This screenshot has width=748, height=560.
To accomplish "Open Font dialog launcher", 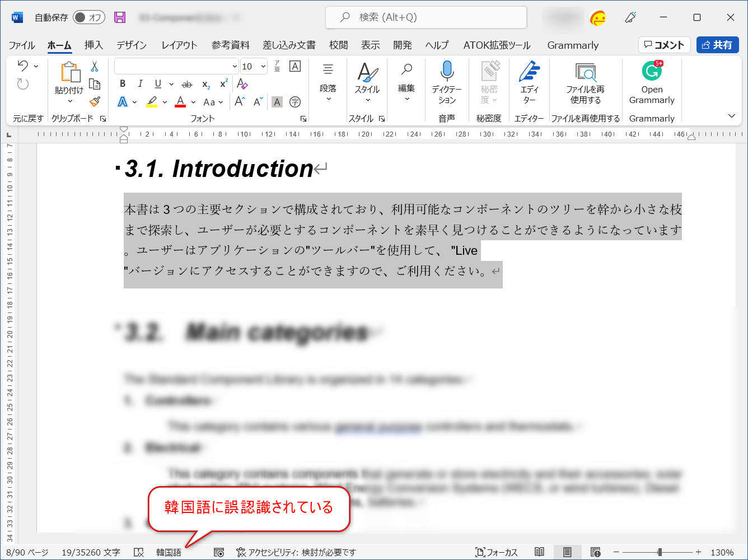I will pyautogui.click(x=303, y=119).
